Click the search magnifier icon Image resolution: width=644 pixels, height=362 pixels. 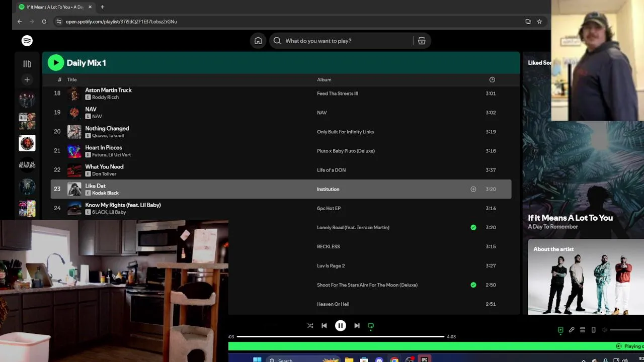pos(277,41)
